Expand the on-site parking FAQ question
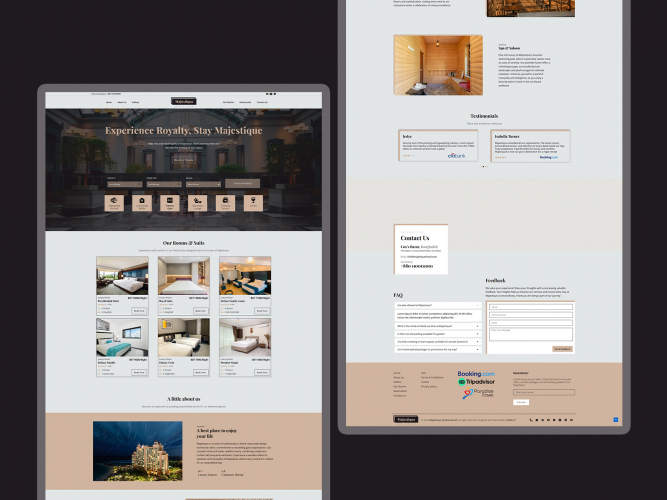This screenshot has width=667, height=500. [x=438, y=334]
